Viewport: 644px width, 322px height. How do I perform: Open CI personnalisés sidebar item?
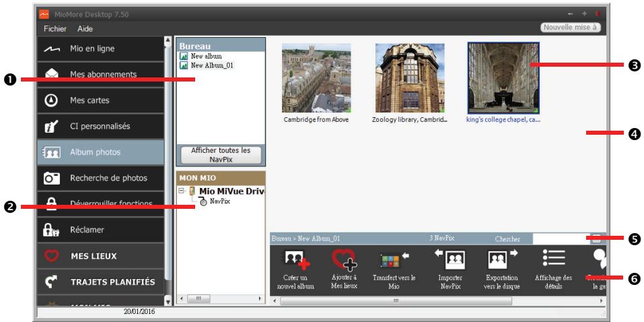[101, 126]
